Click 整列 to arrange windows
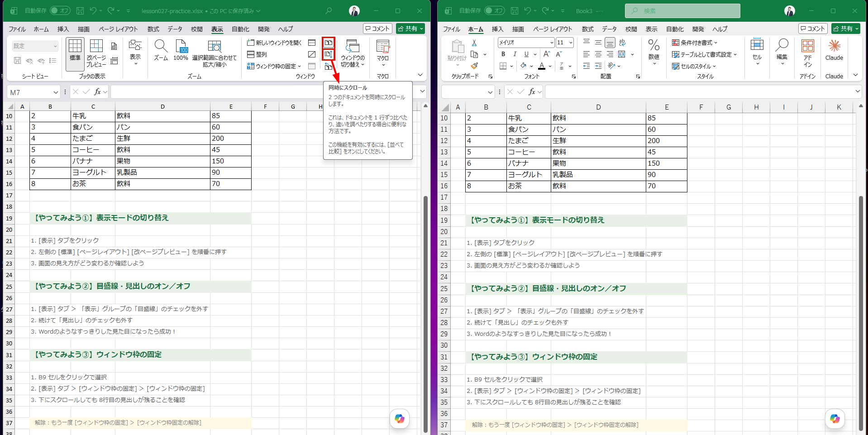Viewport: 868px width, 435px height. click(x=257, y=54)
